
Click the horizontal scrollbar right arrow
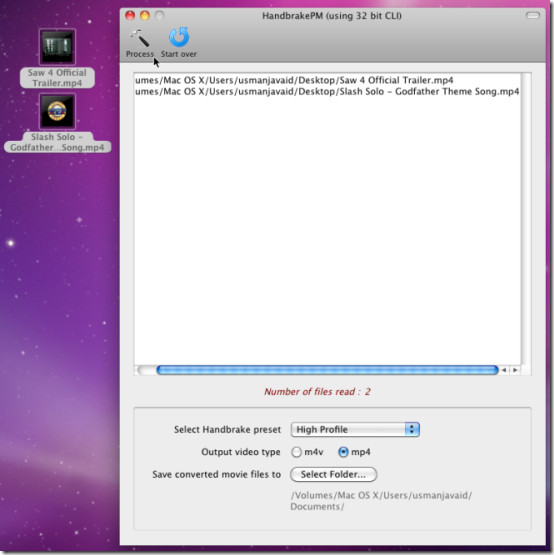click(515, 370)
